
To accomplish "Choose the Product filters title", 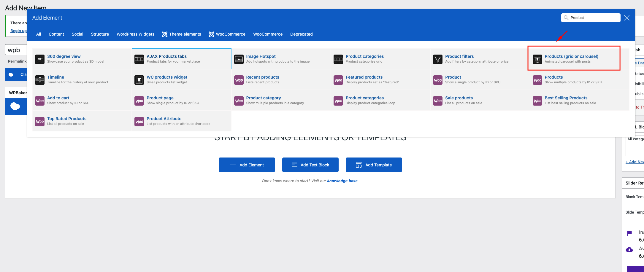I will [459, 56].
